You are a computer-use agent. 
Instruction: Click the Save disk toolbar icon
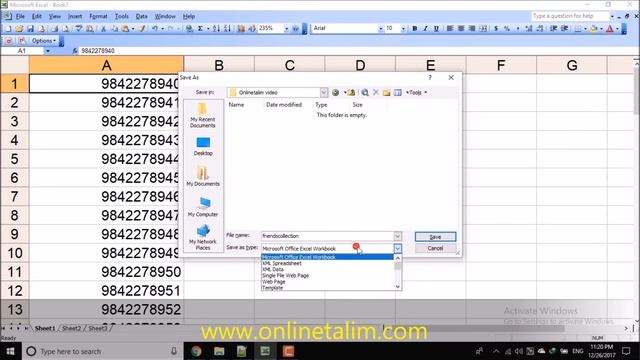(x=30, y=29)
